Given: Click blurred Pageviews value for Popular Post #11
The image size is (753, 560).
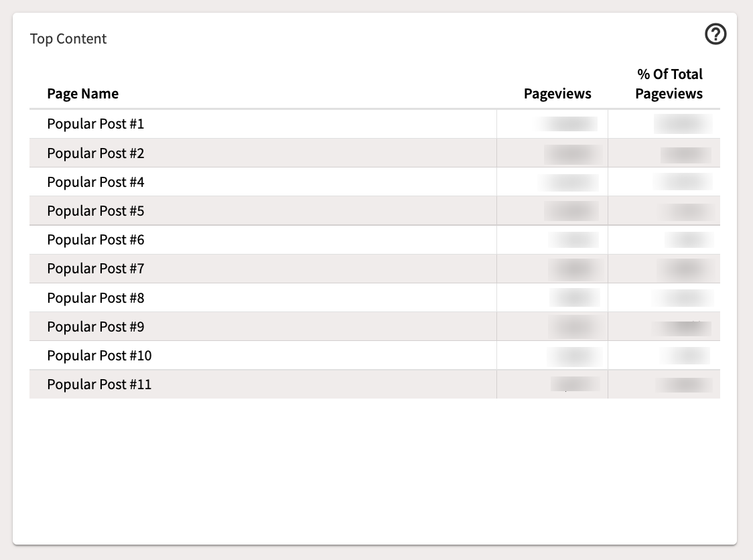Looking at the screenshot, I should click(x=575, y=384).
